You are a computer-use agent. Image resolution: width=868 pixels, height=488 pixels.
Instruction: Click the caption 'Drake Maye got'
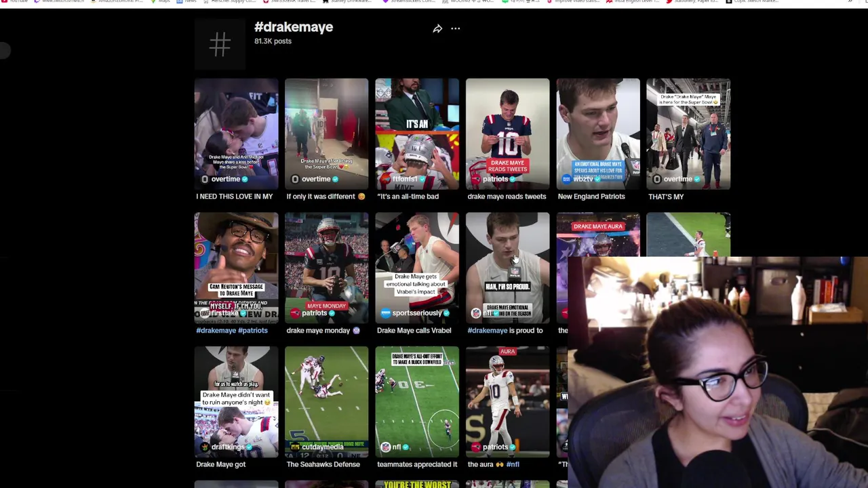220,465
